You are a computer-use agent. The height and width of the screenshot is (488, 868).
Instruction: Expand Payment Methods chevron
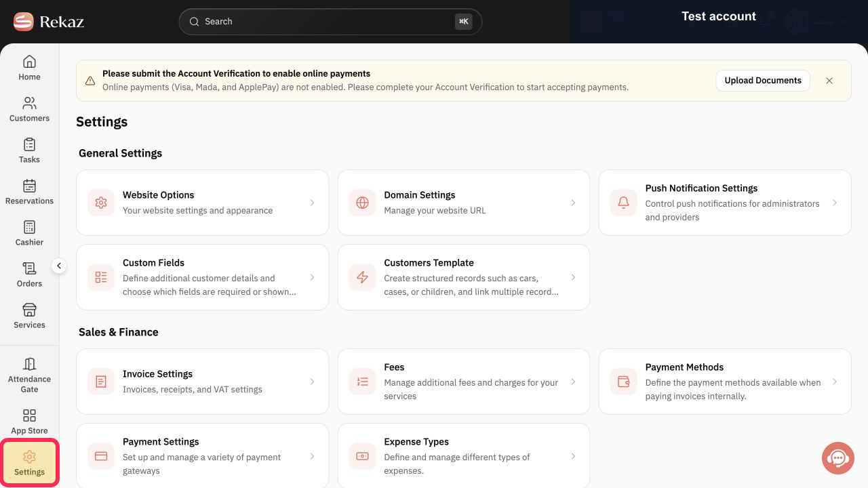[835, 382]
